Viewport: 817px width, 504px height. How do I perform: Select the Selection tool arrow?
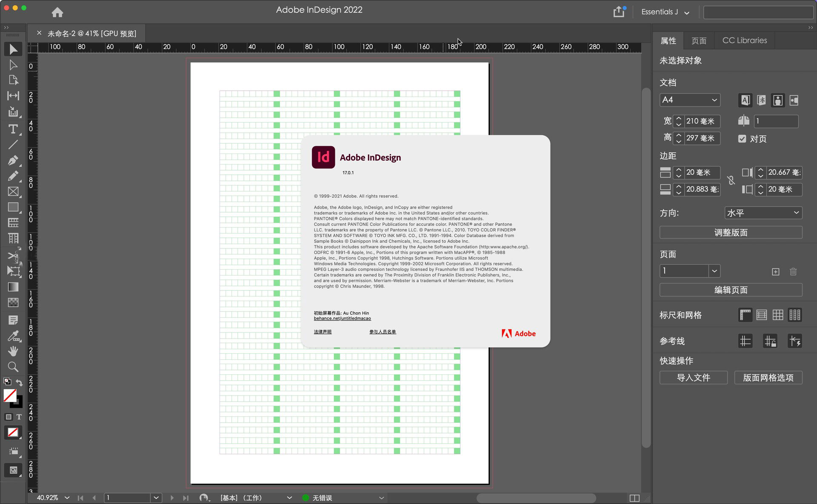click(13, 49)
